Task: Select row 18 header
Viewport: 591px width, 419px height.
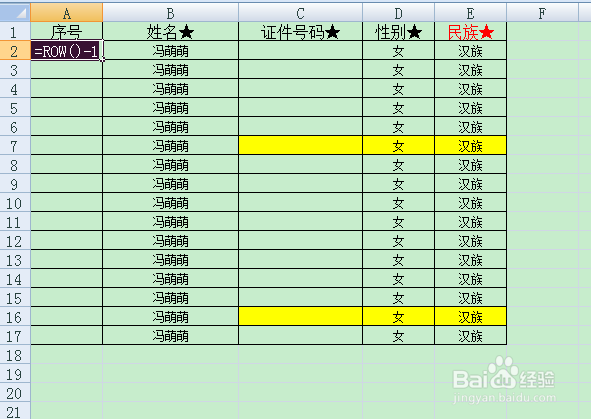Action: click(x=15, y=355)
